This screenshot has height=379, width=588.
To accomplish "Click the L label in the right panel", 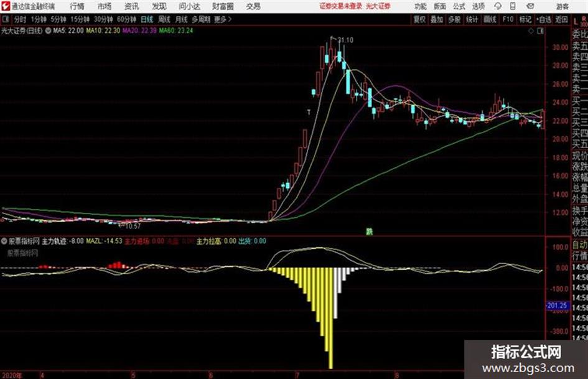I will (x=576, y=22).
